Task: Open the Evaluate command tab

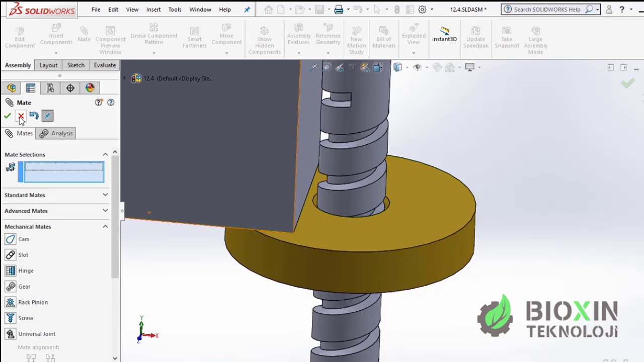Action: 105,65
